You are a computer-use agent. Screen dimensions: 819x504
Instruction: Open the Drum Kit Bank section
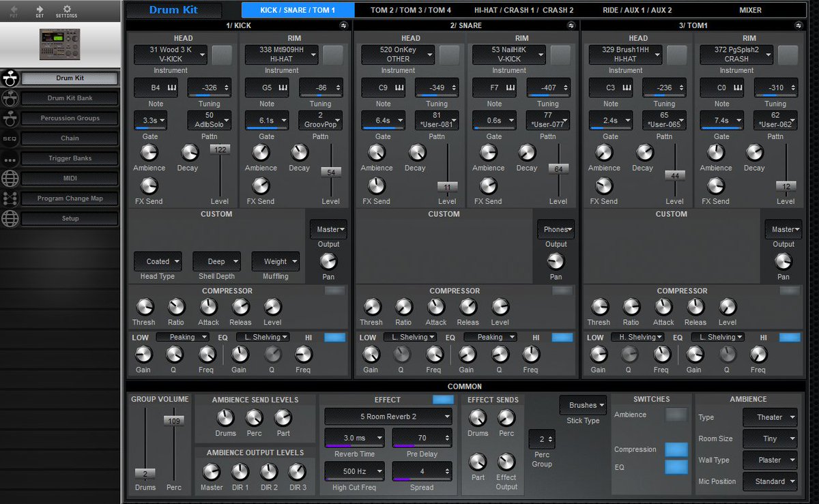pos(70,98)
